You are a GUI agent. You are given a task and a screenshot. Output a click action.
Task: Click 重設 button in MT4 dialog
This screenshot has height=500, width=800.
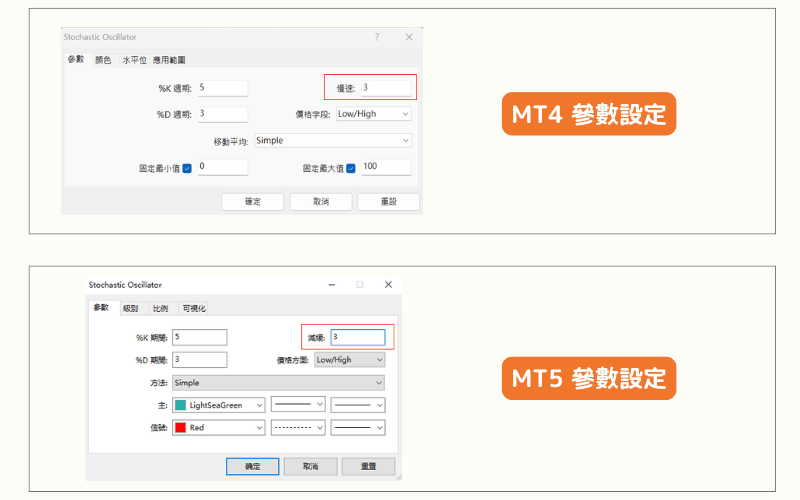[x=389, y=202]
